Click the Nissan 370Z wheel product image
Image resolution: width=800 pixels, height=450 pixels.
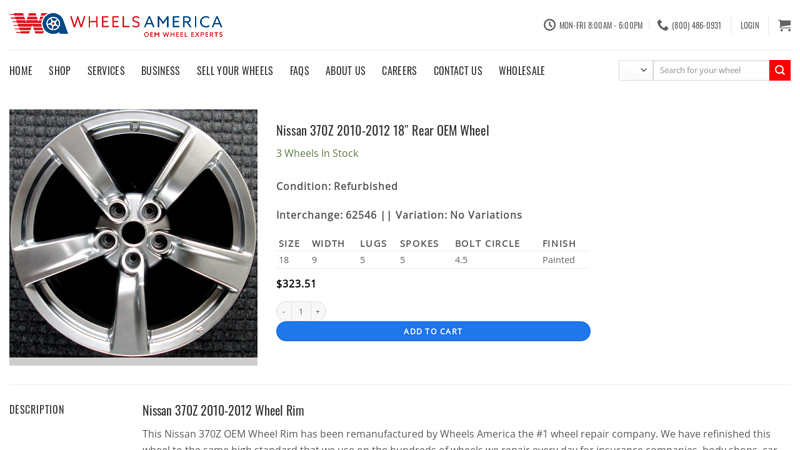(x=133, y=234)
